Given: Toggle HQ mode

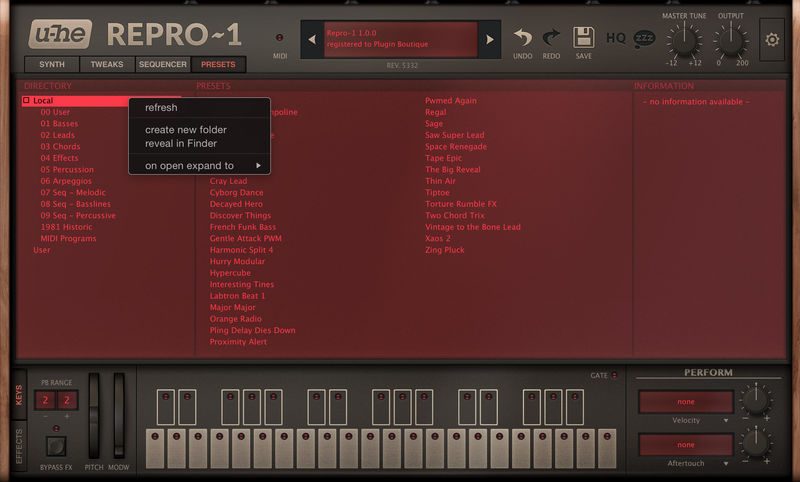Looking at the screenshot, I should (616, 39).
